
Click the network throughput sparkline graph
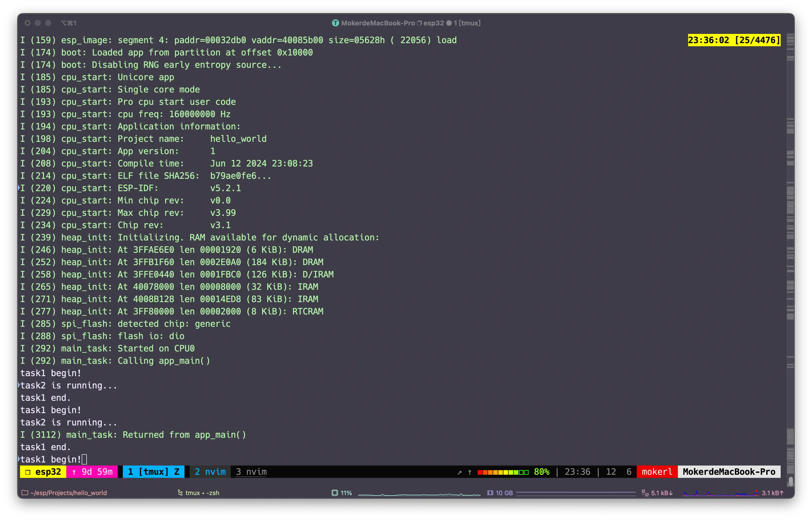tap(720, 493)
